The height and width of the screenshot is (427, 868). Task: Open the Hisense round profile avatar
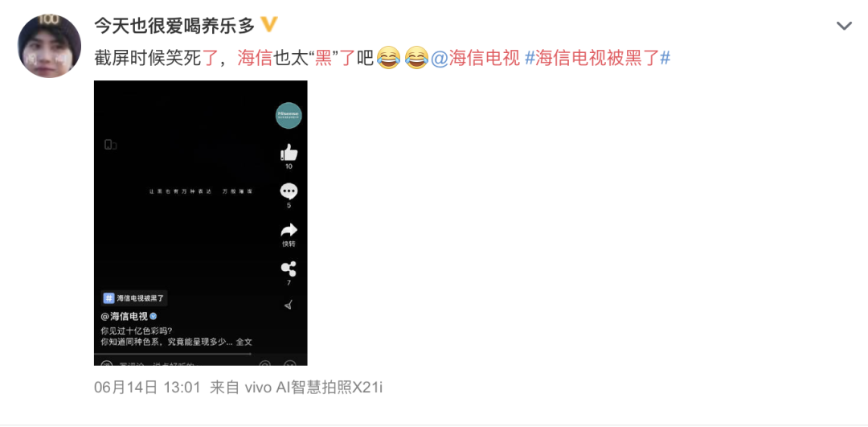pos(289,116)
